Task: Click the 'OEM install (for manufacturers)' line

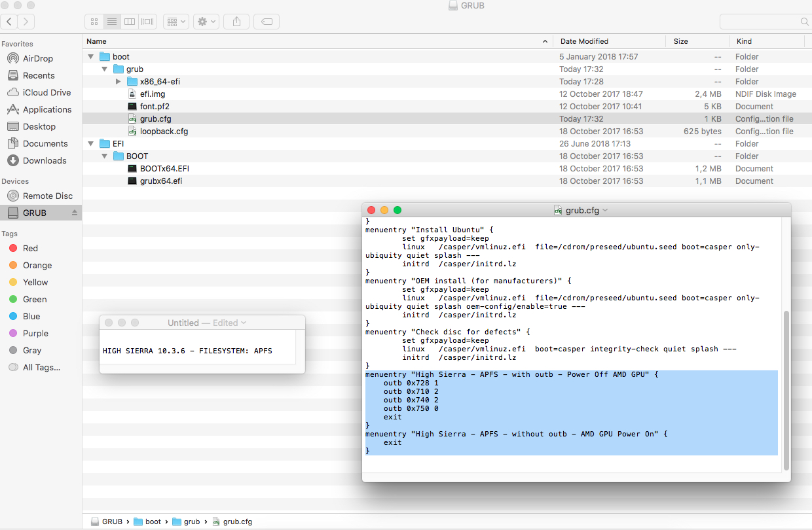Action: (x=468, y=281)
